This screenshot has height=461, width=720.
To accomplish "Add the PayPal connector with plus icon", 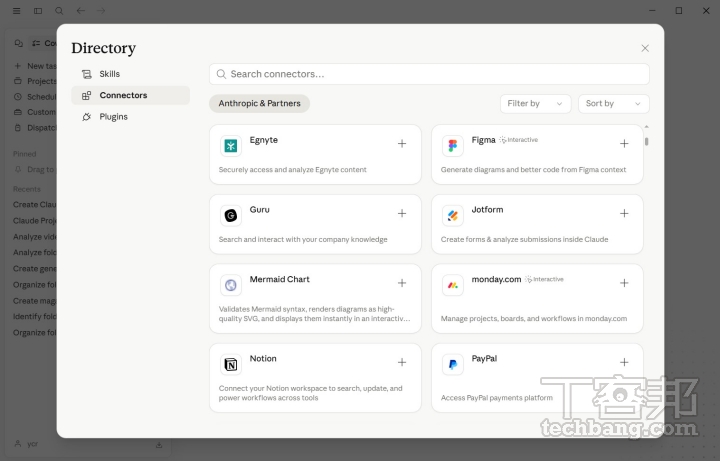I will (624, 362).
